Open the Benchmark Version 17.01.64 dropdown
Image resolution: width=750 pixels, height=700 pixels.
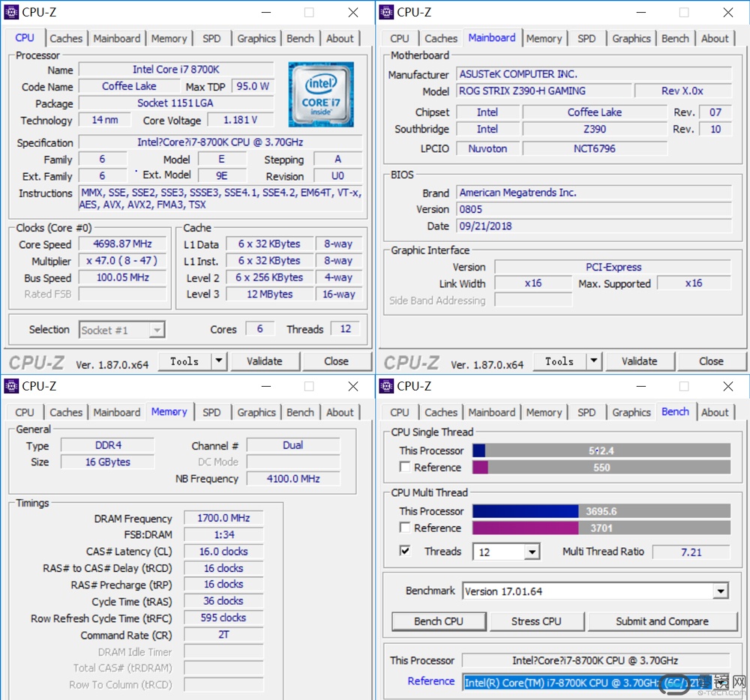click(x=720, y=591)
